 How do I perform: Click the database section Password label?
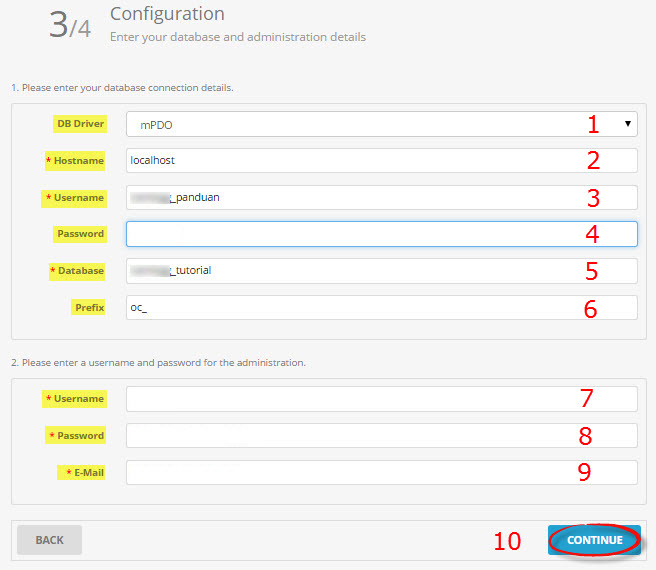(x=80, y=234)
